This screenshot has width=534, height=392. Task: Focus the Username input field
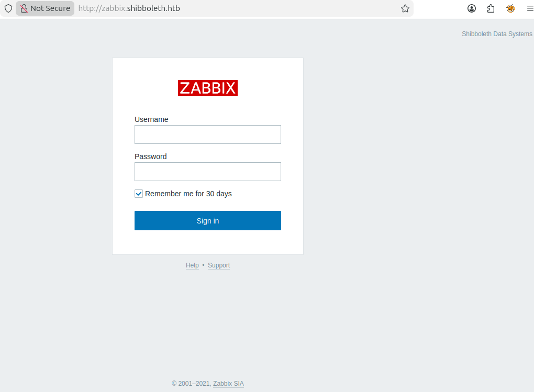coord(208,135)
